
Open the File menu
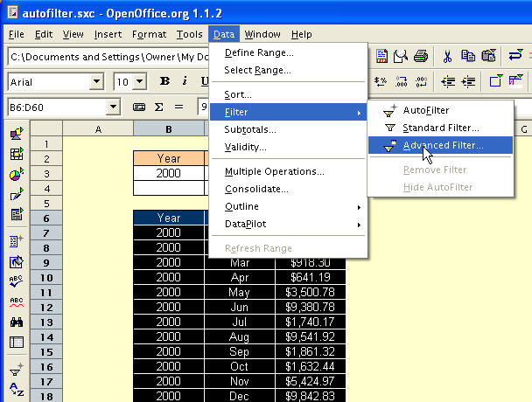pyautogui.click(x=17, y=34)
